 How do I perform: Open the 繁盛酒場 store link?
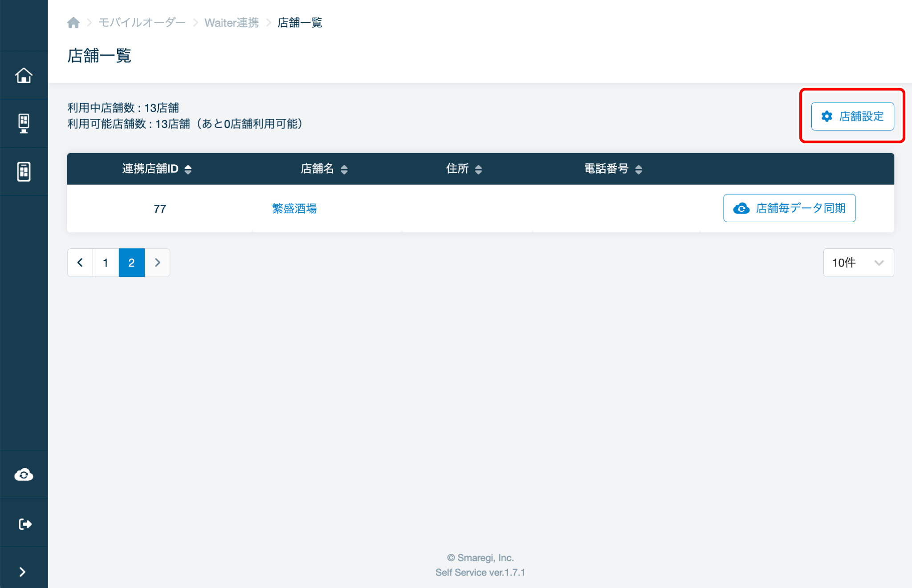point(294,208)
